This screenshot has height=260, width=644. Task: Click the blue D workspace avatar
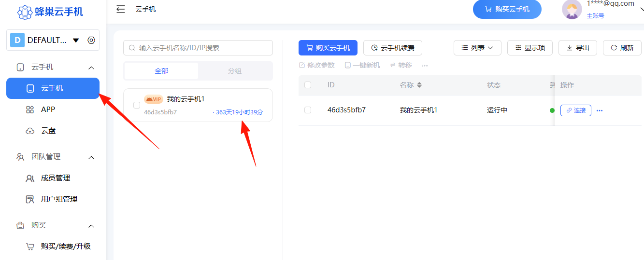click(17, 40)
